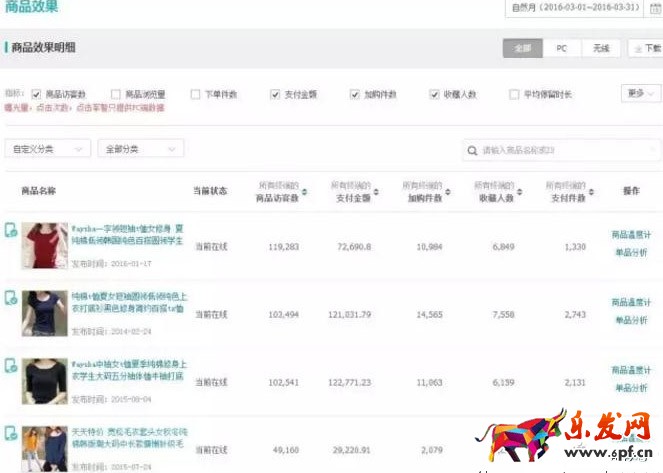
Task: Click the mobile icon beside the navy top product
Action: (x=10, y=298)
